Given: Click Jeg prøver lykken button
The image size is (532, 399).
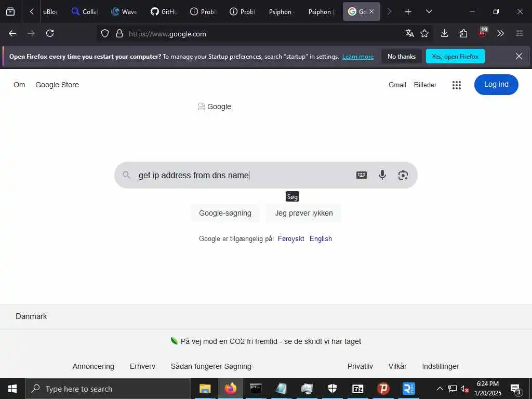Looking at the screenshot, I should pyautogui.click(x=303, y=213).
